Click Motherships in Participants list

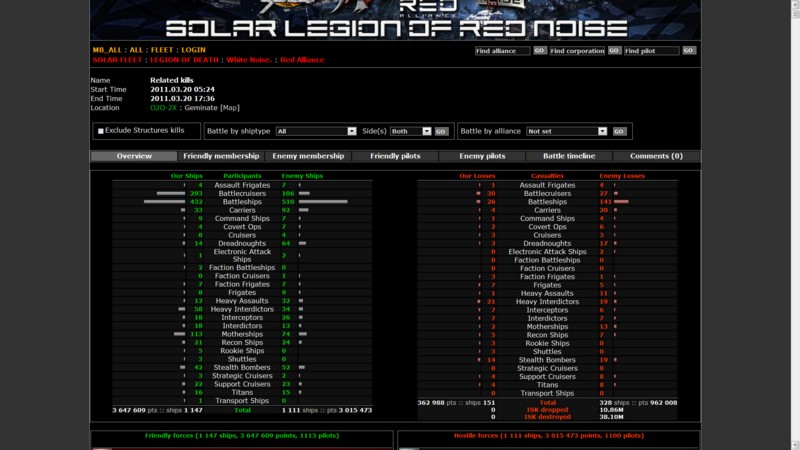tap(242, 334)
